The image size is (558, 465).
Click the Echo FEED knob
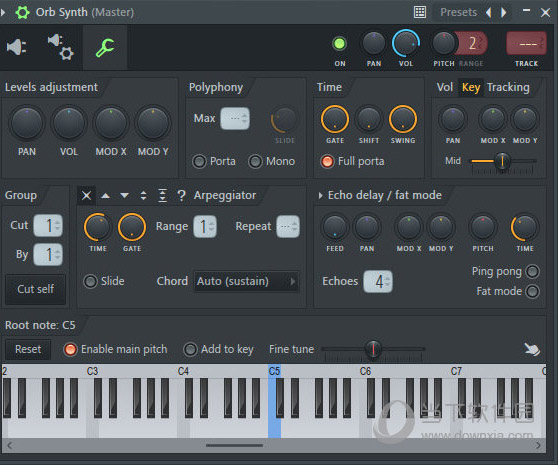[x=335, y=227]
